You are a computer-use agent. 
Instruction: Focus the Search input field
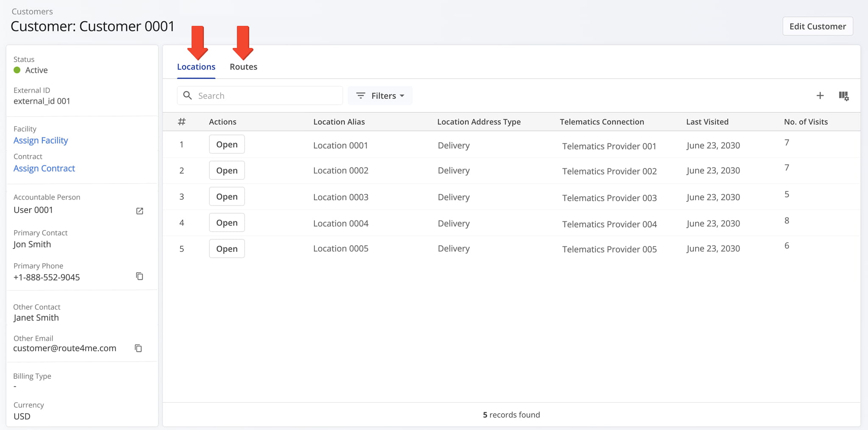(x=267, y=96)
